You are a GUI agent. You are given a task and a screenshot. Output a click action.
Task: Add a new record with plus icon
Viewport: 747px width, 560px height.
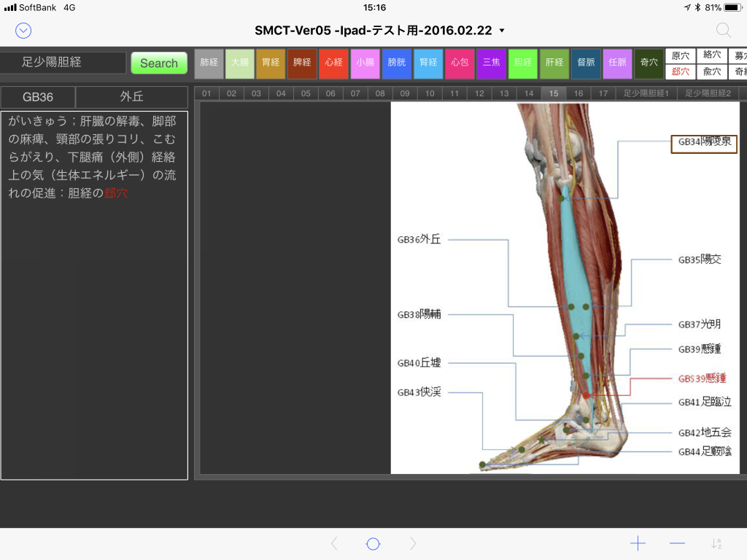[638, 543]
